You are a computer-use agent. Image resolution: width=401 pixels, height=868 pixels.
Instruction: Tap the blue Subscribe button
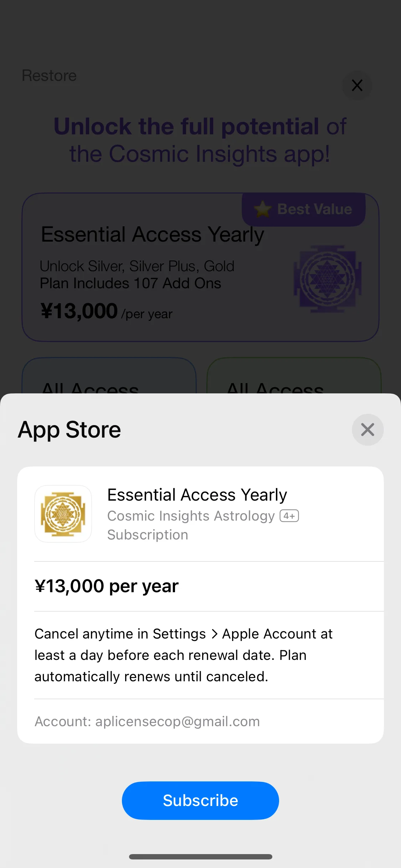coord(200,800)
